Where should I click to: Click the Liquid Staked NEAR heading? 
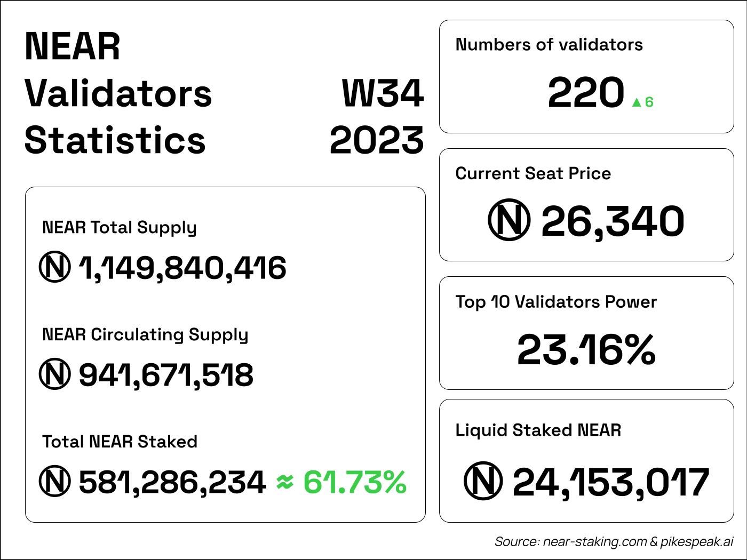click(x=538, y=430)
